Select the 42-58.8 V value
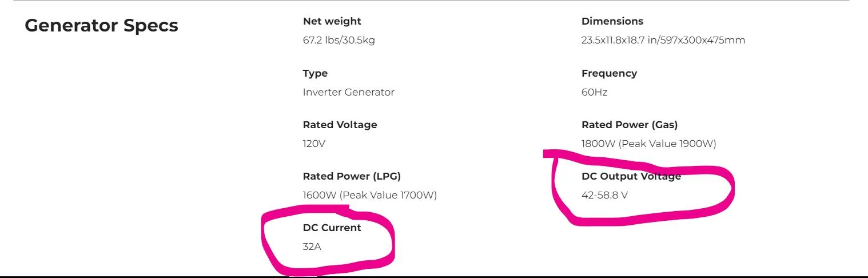The height and width of the screenshot is (278, 868). click(604, 195)
